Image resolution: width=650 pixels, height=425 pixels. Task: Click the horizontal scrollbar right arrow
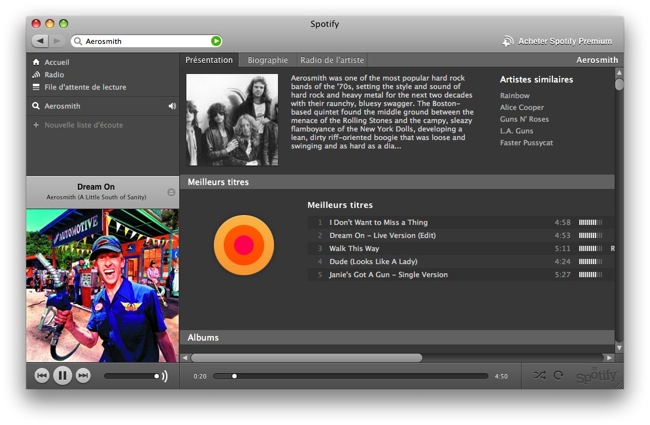coord(609,358)
